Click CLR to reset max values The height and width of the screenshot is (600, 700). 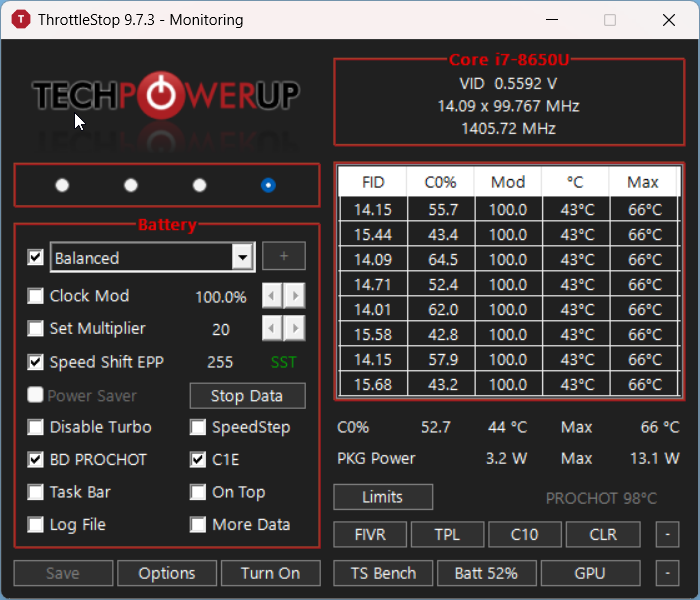603,534
